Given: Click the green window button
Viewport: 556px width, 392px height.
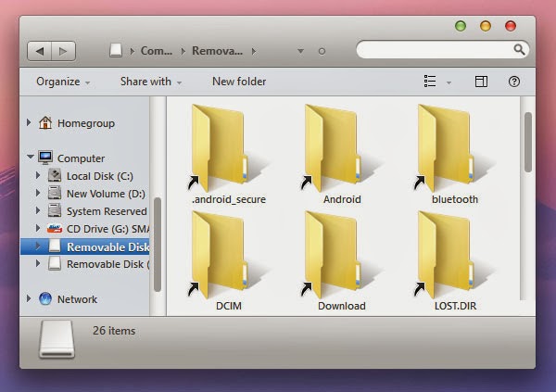Looking at the screenshot, I should click(x=461, y=26).
